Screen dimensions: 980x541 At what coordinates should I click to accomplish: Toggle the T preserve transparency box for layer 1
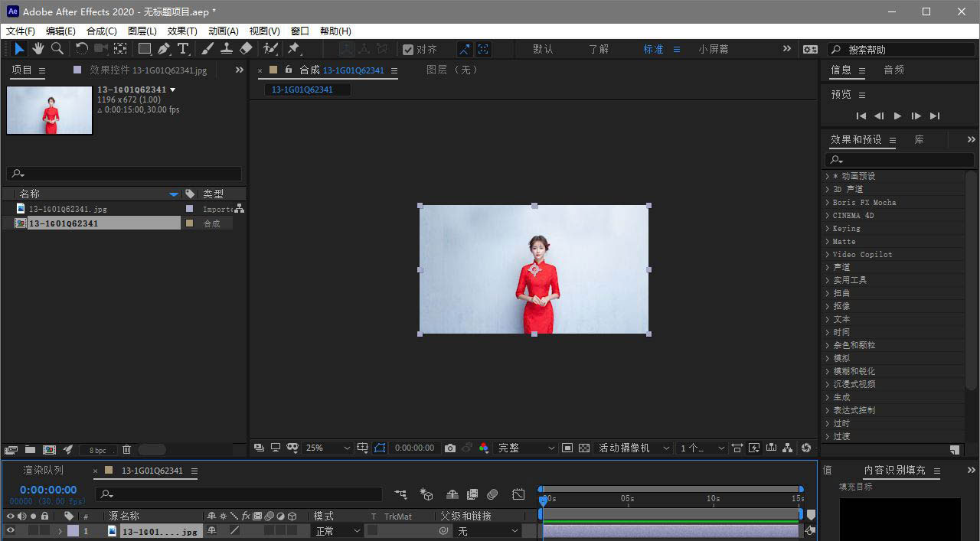click(x=373, y=530)
